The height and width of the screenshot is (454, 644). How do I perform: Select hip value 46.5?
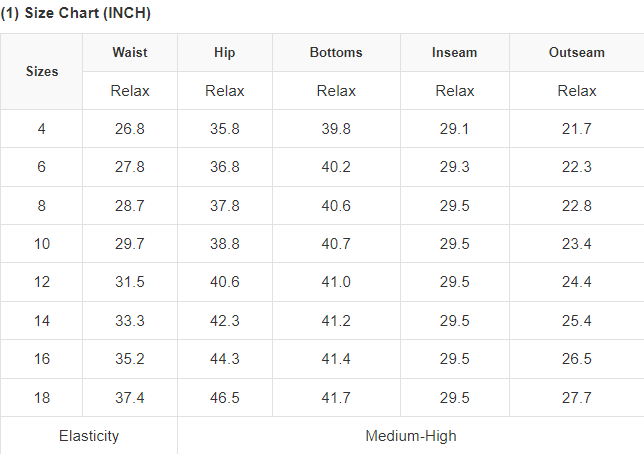click(x=224, y=398)
